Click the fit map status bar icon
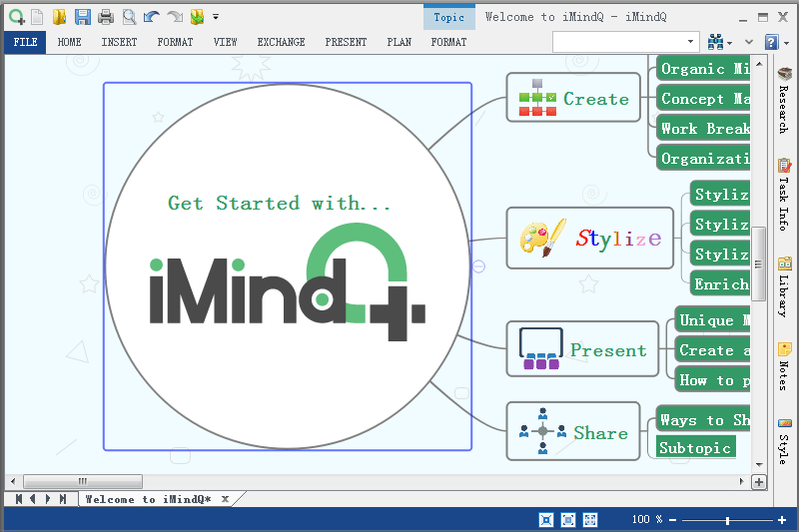 [x=546, y=520]
